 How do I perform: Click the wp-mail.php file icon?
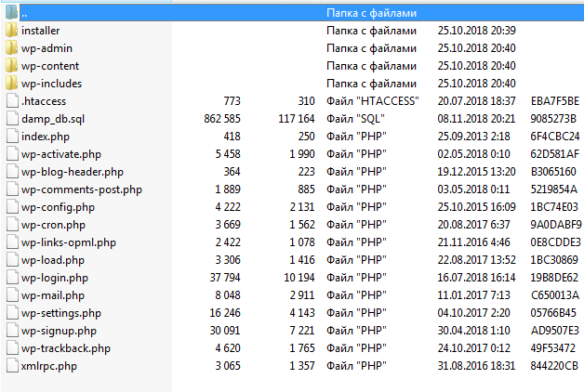tap(12, 295)
